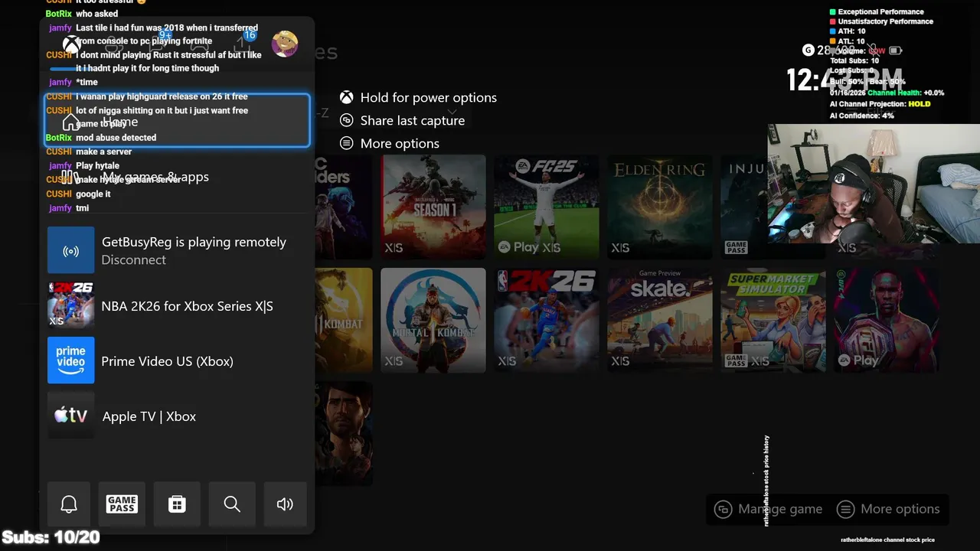Click Manage game button
Viewport: 980px width, 551px height.
click(x=768, y=509)
